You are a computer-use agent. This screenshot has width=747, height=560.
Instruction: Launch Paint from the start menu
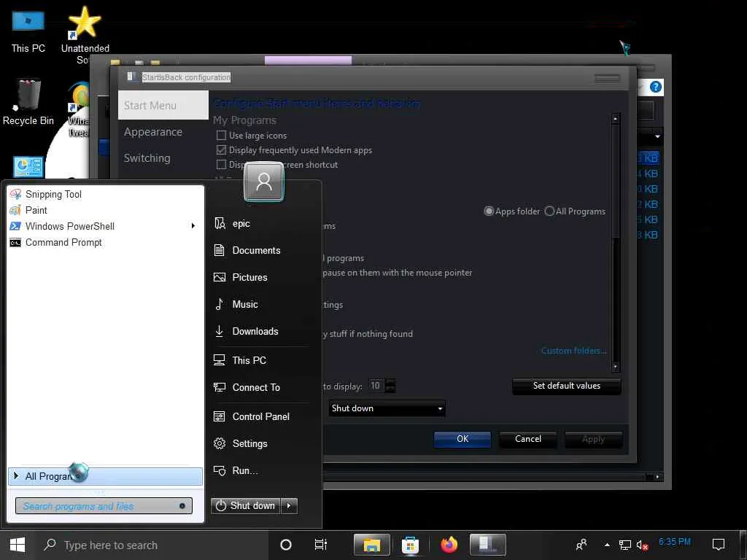coord(36,210)
